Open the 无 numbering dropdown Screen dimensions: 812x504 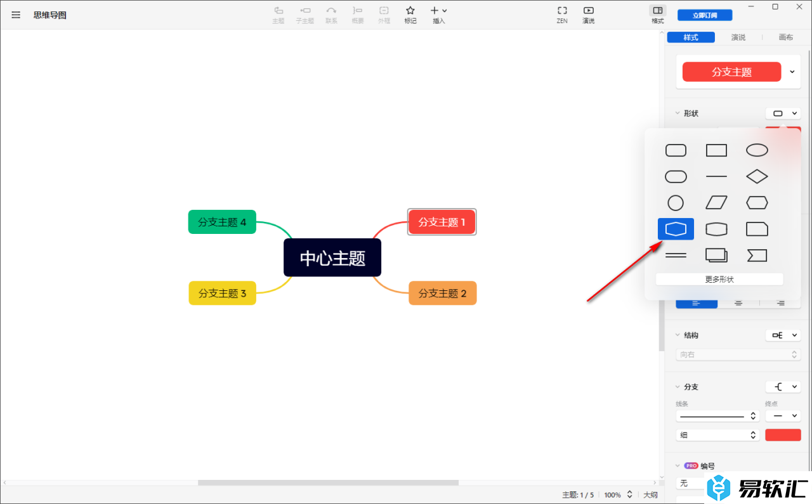pyautogui.click(x=691, y=483)
